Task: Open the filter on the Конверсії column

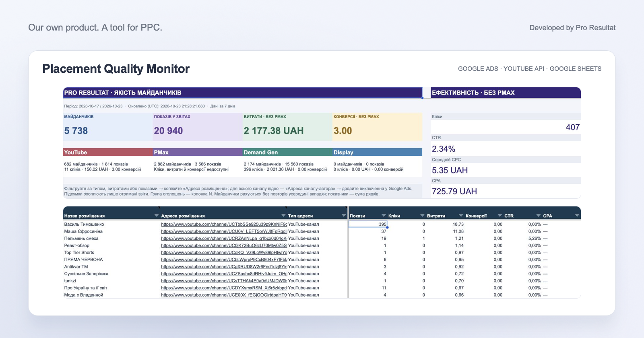Action: (x=500, y=216)
